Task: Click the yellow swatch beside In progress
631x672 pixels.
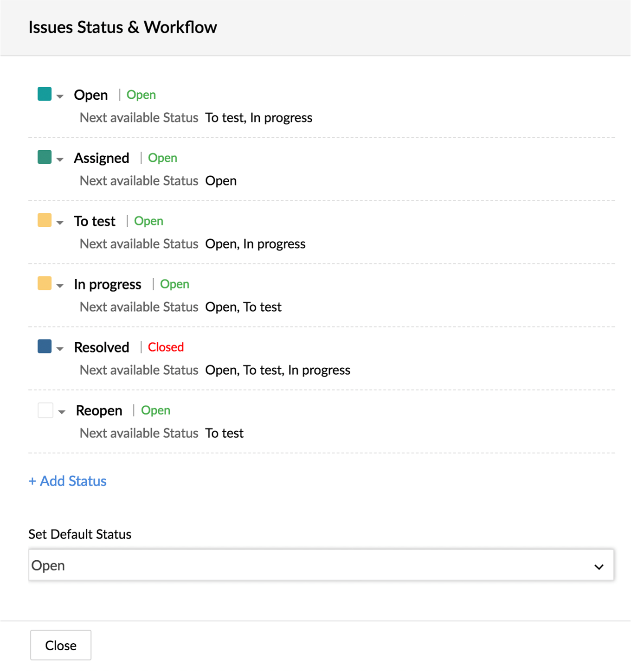Action: click(45, 283)
